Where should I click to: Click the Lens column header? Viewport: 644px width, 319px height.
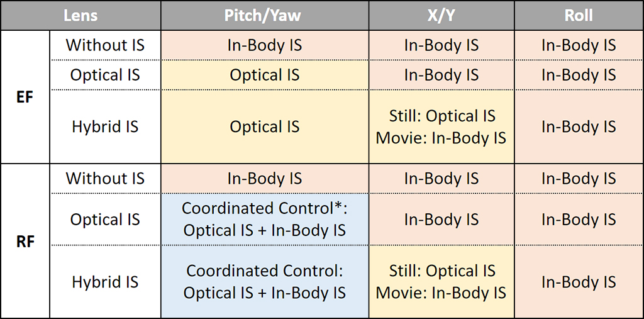80,15
